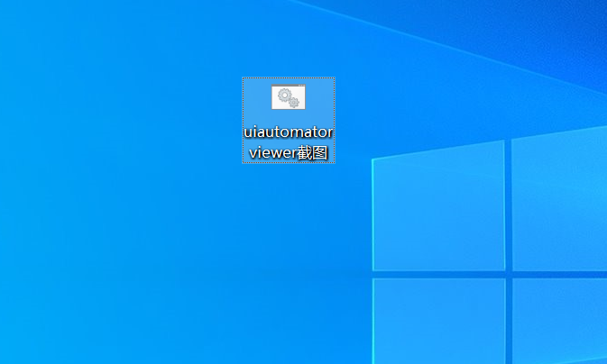The height and width of the screenshot is (364, 607).
Task: Click the uiautomatorviewer截图 file name label
Action: click(x=289, y=142)
